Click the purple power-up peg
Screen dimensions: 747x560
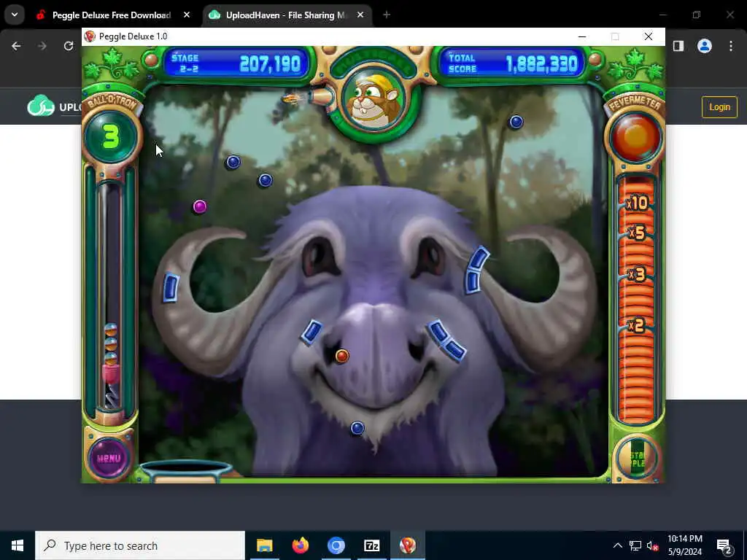point(200,206)
